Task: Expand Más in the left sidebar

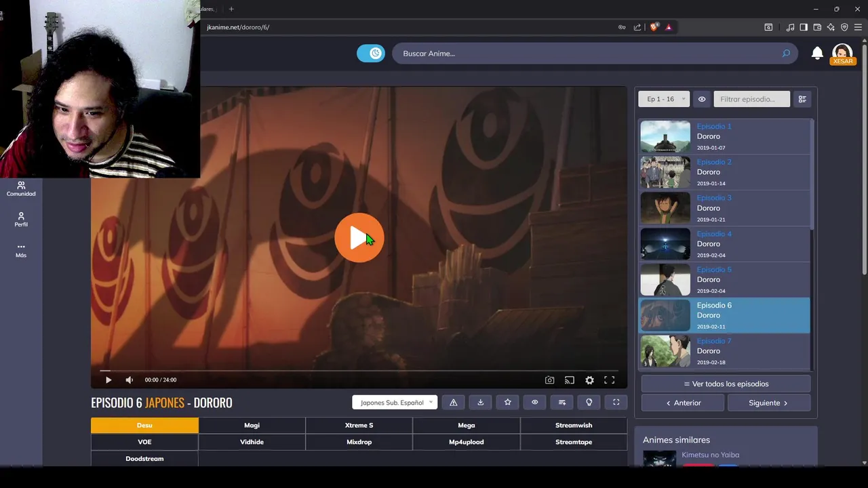Action: pyautogui.click(x=21, y=251)
